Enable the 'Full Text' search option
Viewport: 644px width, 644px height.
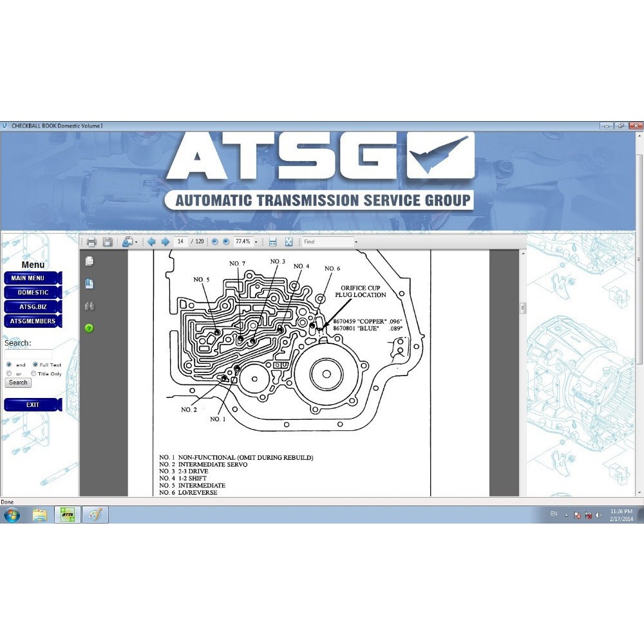point(36,365)
